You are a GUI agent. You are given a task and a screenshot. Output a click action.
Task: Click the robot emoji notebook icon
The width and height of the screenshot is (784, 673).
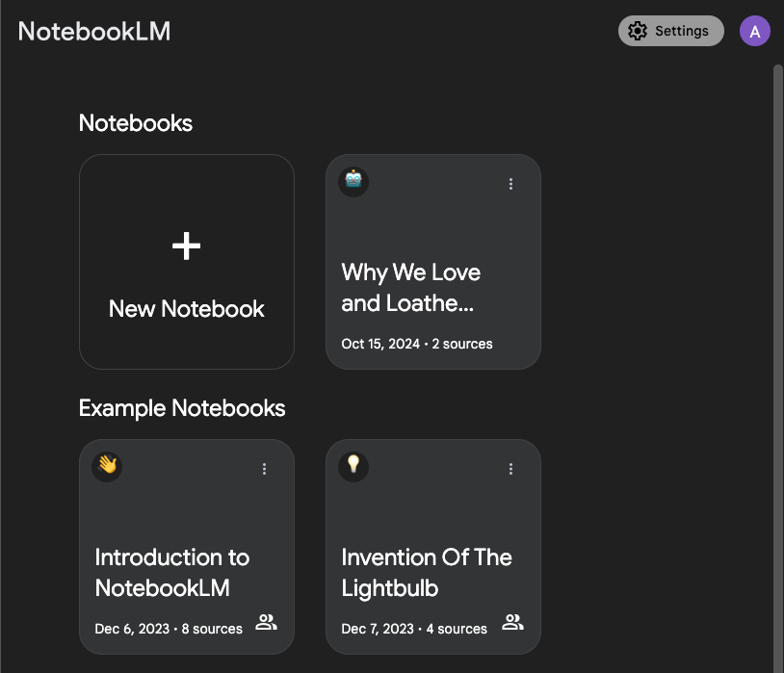pos(353,182)
